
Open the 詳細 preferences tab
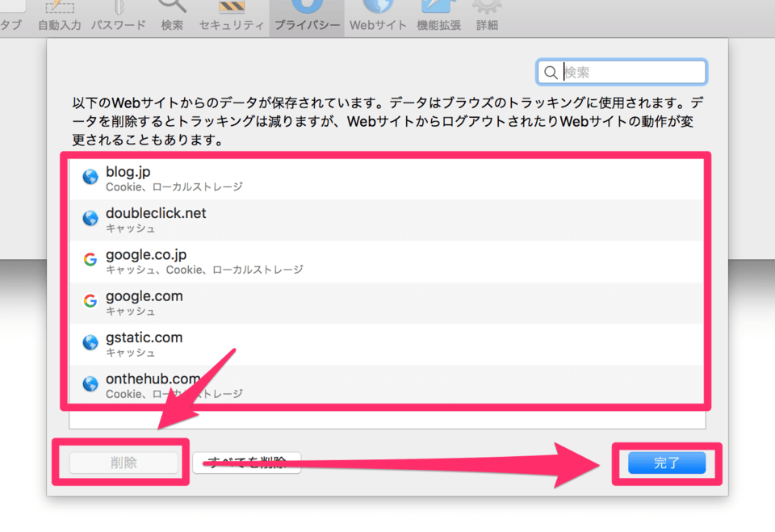click(487, 16)
